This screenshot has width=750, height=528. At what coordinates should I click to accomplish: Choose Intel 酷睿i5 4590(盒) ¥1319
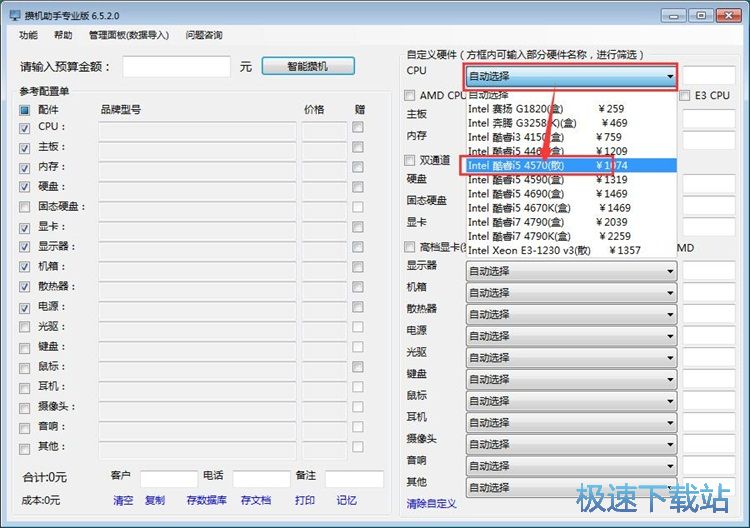pos(571,180)
